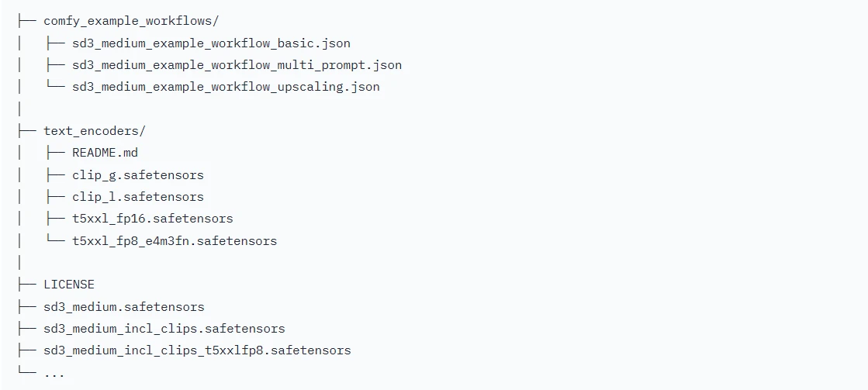The image size is (868, 390).
Task: Select sd3_medium_example_workflow_basic.json file entry
Action: 211,43
